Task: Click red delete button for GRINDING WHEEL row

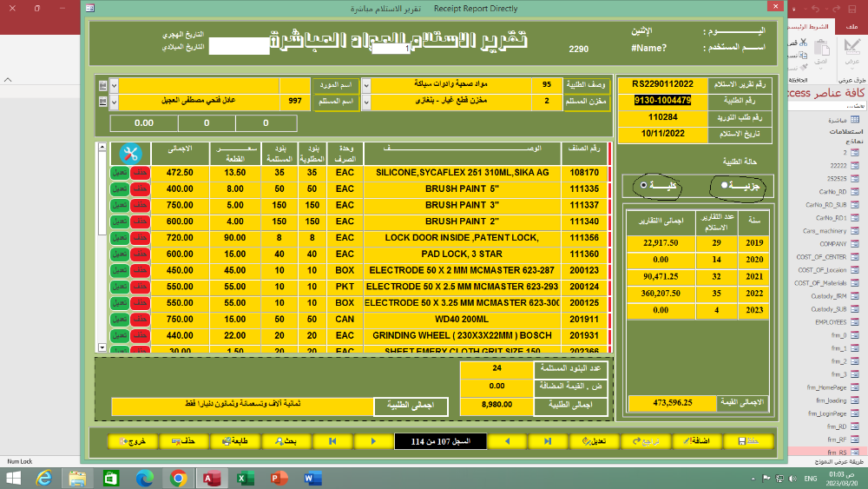Action: click(x=140, y=335)
